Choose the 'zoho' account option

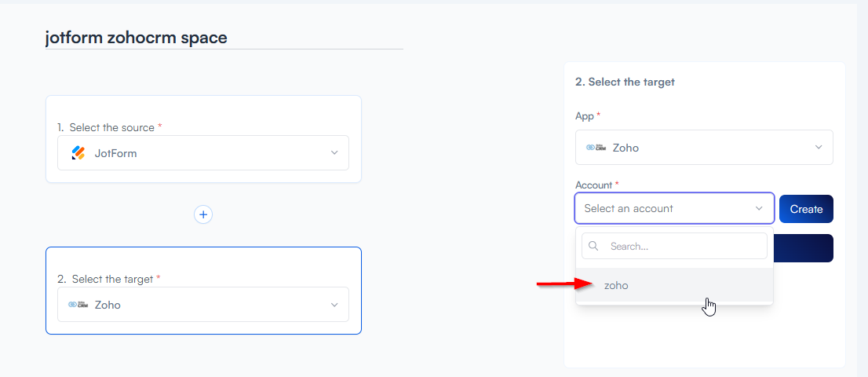616,286
